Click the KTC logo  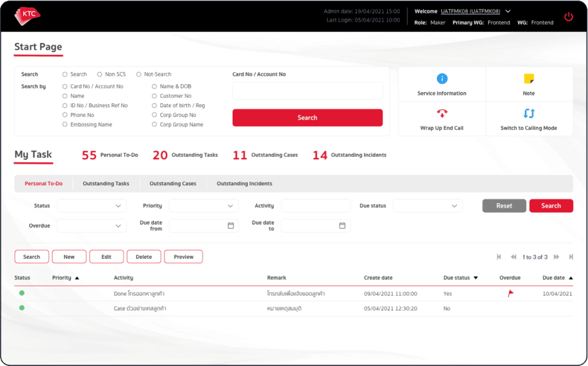coord(27,16)
